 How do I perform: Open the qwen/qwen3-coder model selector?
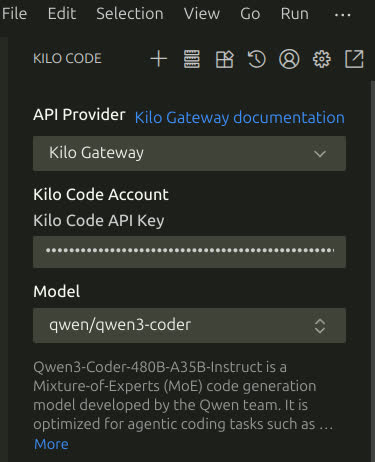(x=189, y=325)
